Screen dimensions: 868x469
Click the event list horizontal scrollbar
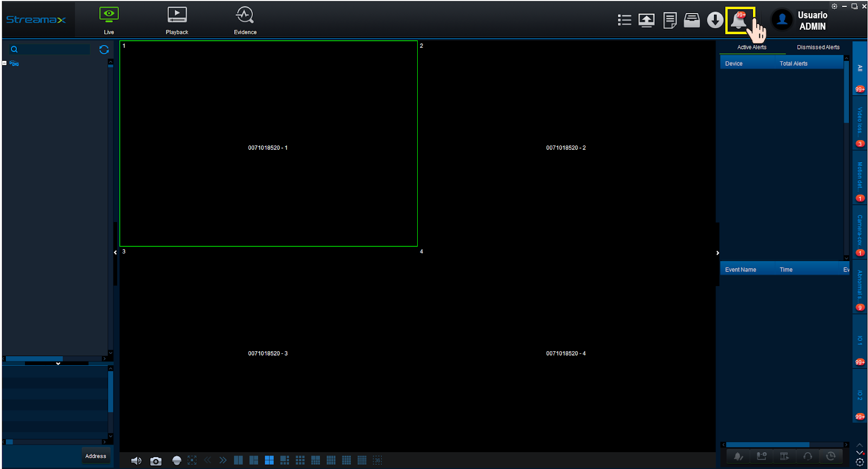[784, 445]
